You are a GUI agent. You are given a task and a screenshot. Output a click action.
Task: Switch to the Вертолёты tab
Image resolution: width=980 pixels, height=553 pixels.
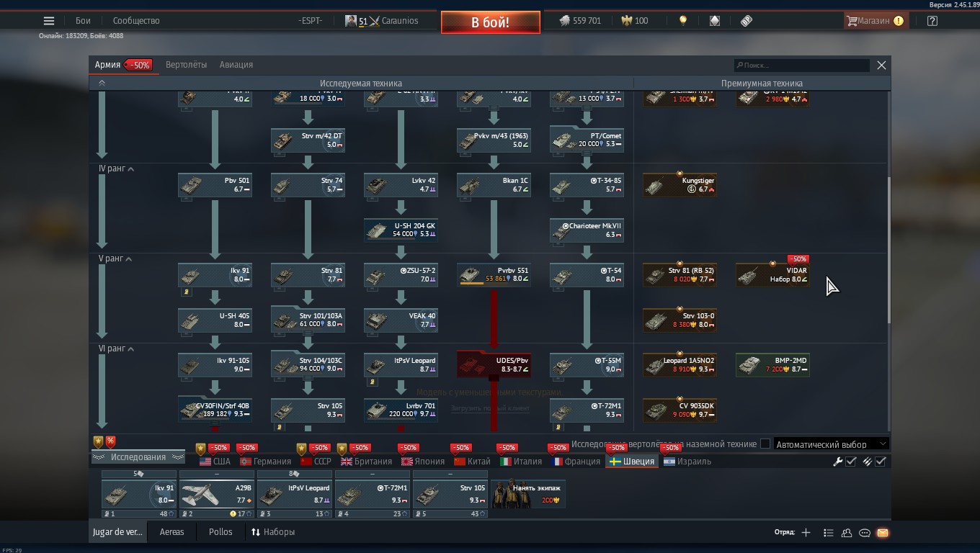tap(186, 65)
